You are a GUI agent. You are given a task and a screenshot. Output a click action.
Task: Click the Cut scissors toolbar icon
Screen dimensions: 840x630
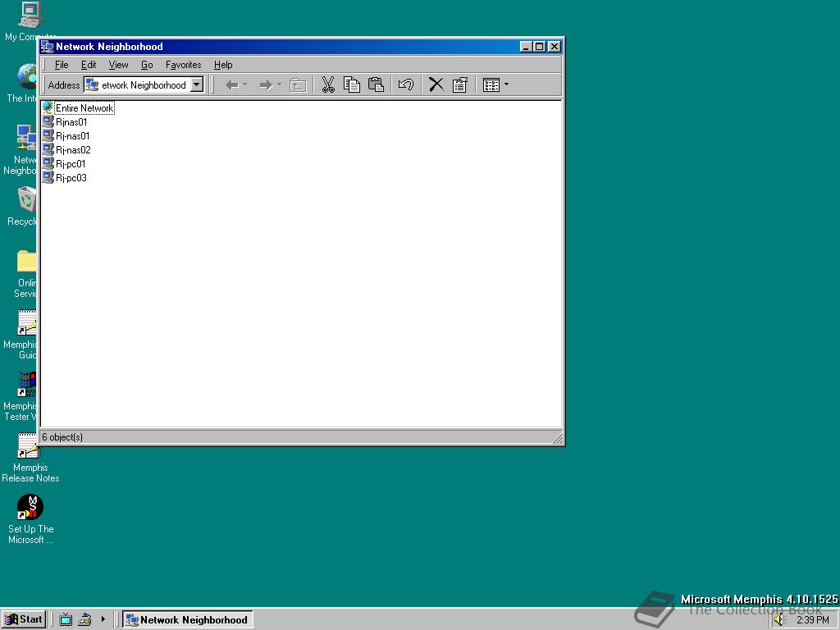click(328, 84)
